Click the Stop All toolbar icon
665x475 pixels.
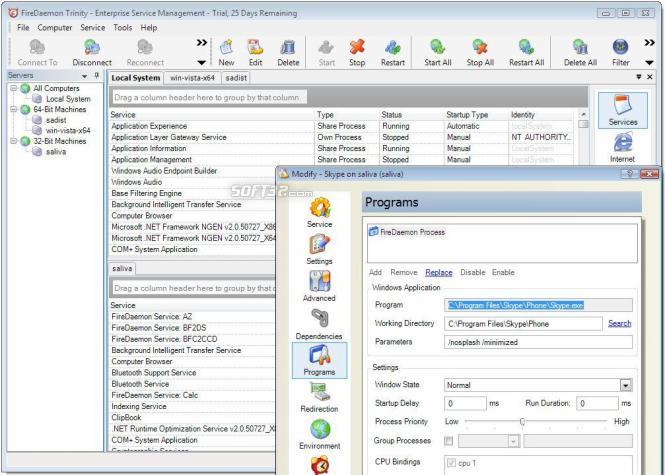coord(480,47)
